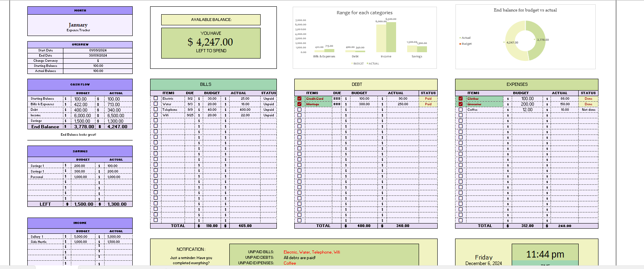
Task: Click the EXPENSES table header
Action: point(527,84)
